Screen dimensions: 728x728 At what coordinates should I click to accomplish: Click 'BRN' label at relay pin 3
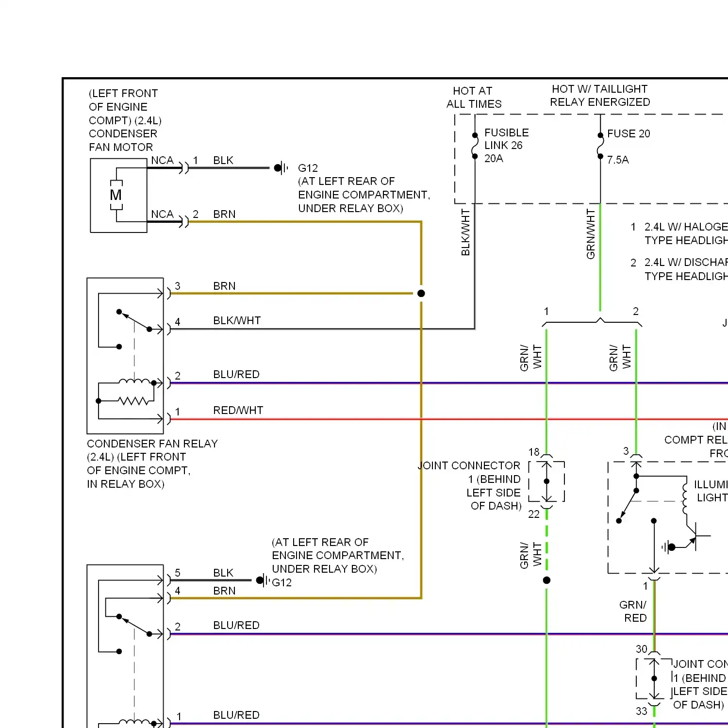click(x=224, y=286)
